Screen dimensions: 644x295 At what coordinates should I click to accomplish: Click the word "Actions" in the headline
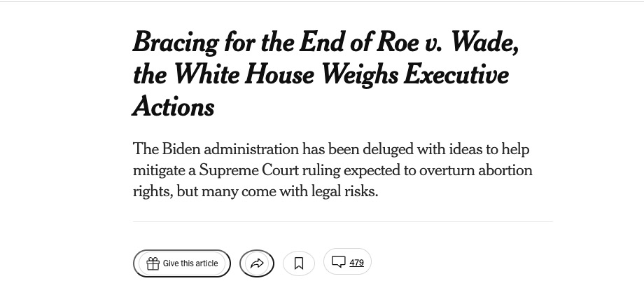tap(174, 107)
